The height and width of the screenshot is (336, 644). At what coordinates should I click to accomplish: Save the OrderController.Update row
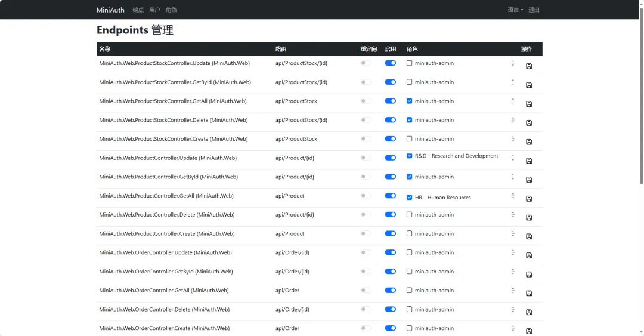(529, 255)
